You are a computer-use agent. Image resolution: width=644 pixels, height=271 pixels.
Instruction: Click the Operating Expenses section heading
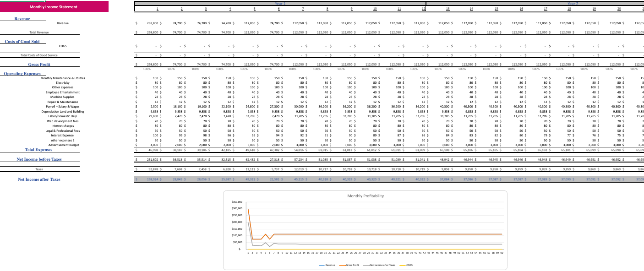point(22,74)
